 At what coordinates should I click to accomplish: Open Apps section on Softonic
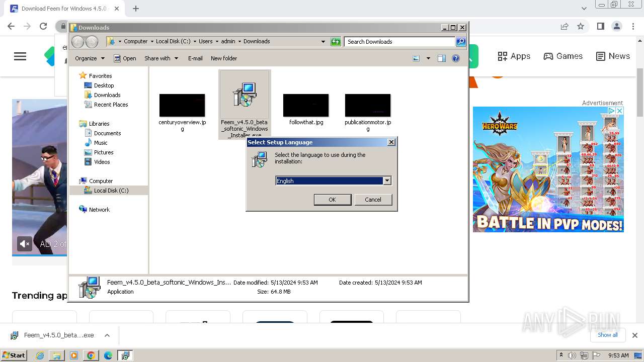514,56
